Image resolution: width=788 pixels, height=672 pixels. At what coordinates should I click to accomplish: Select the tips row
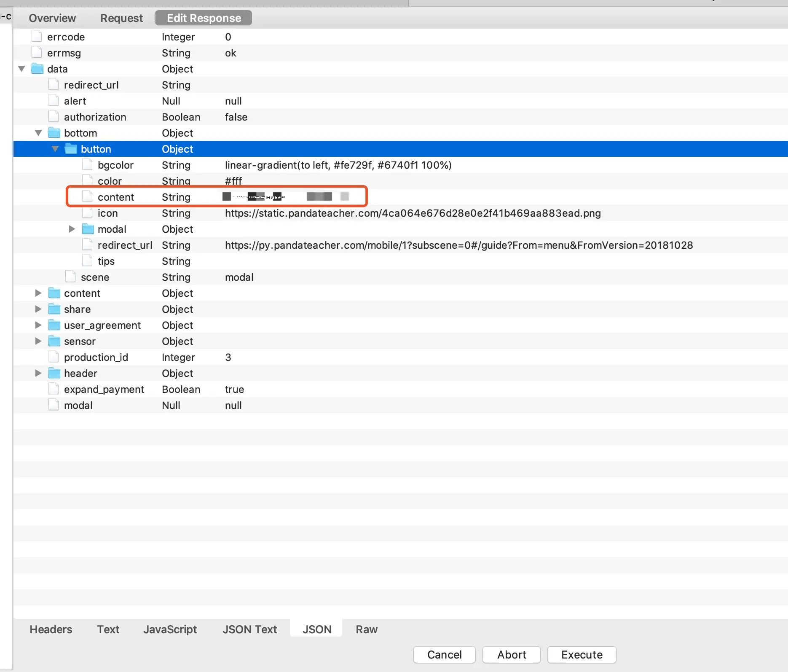401,261
